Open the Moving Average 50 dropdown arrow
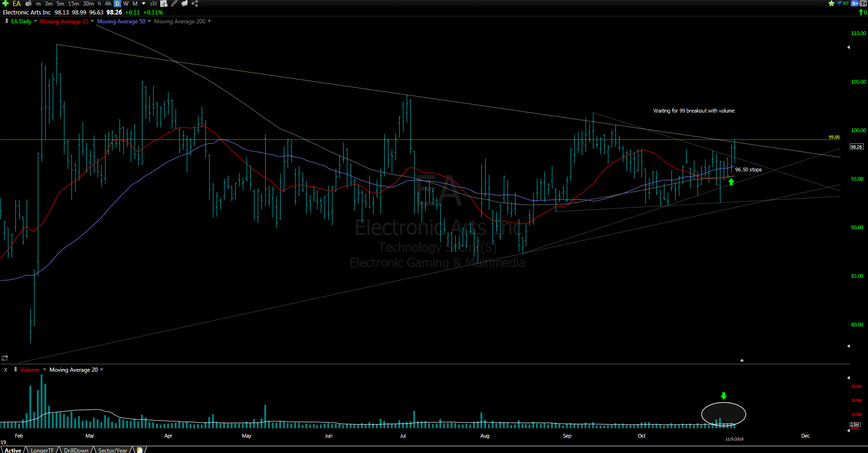Viewport: 868px width, 453px height. [x=149, y=21]
